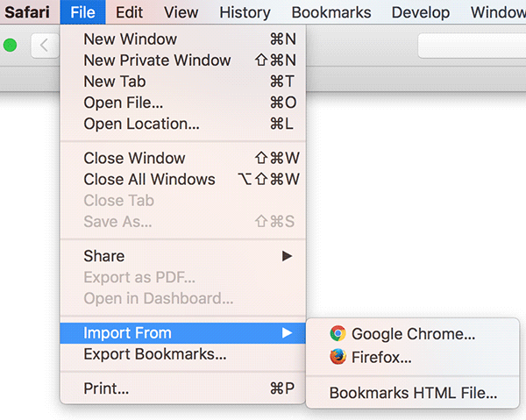Viewport: 526px width, 420px height.
Task: Open the Edit menu
Action: (x=129, y=12)
